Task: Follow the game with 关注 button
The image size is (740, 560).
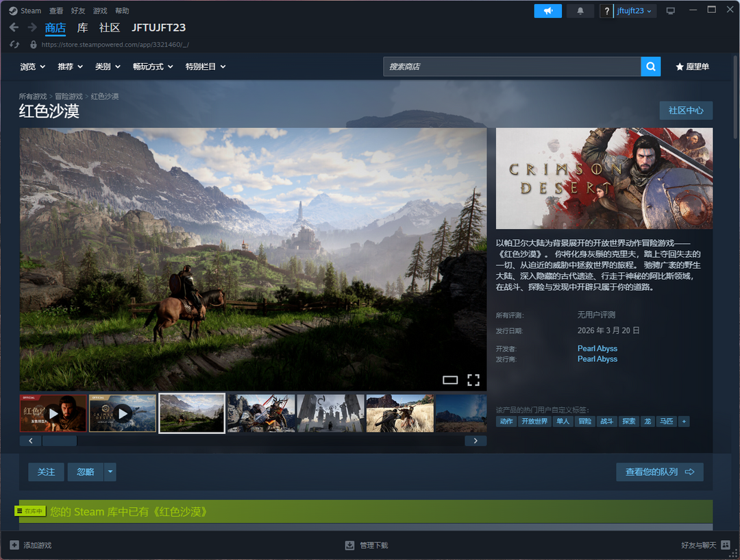Action: point(46,472)
